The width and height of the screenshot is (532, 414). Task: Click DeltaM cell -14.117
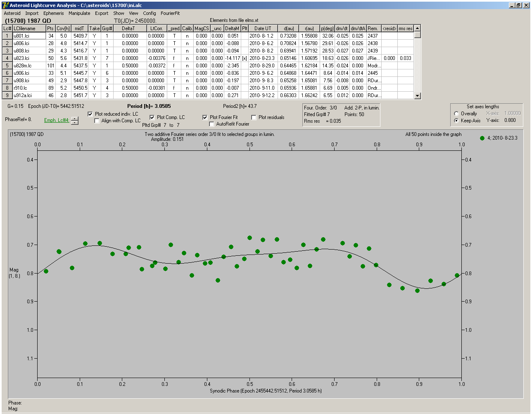coord(233,58)
